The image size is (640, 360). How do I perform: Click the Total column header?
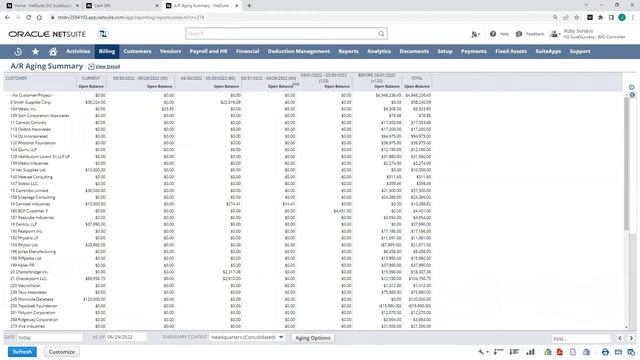[x=417, y=78]
